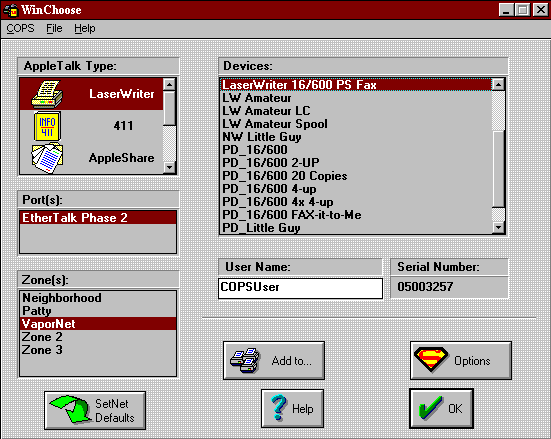Choose the INFO 411 icon
Screen dimensions: 551x439
(47, 126)
